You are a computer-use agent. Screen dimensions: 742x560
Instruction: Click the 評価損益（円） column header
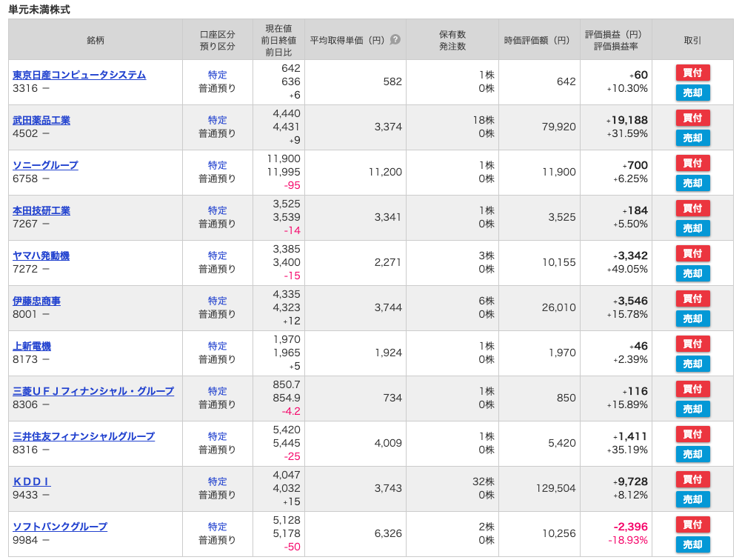pyautogui.click(x=615, y=40)
